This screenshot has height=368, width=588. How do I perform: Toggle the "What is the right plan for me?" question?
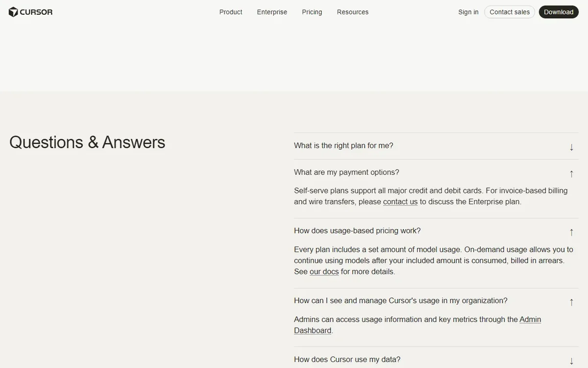click(x=436, y=146)
